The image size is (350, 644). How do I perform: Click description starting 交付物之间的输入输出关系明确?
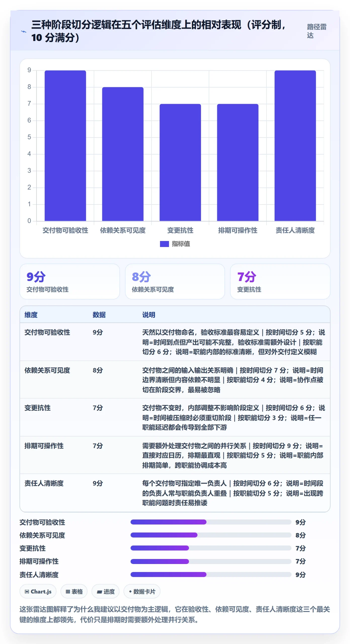pos(233,380)
